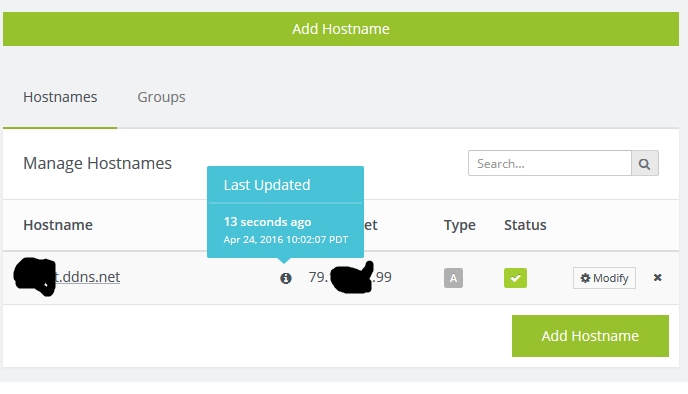Open the .ddns.net hostname link
The width and height of the screenshot is (688, 394).
tap(67, 277)
